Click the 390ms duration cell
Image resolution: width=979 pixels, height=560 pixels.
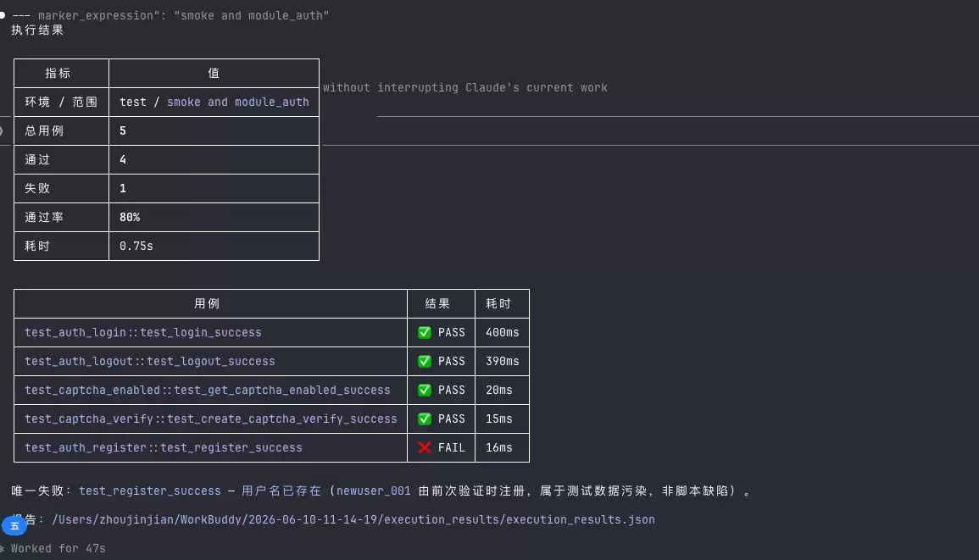click(x=503, y=362)
